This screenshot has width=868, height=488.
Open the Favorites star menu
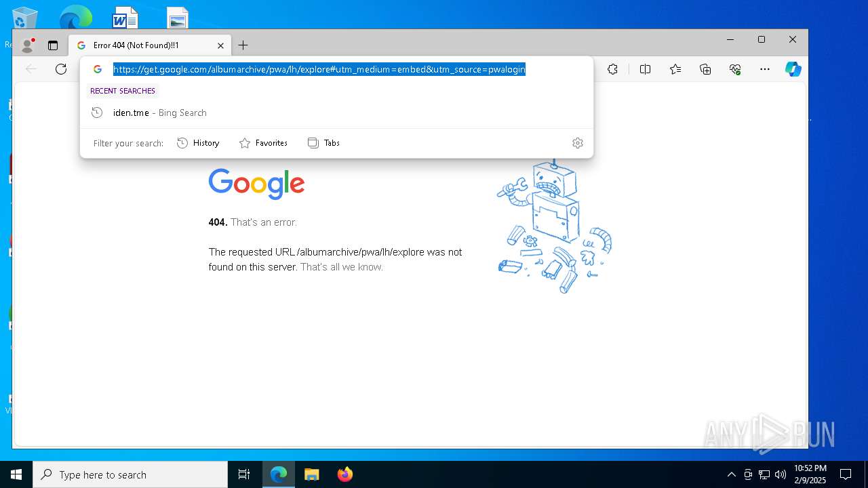click(x=675, y=69)
